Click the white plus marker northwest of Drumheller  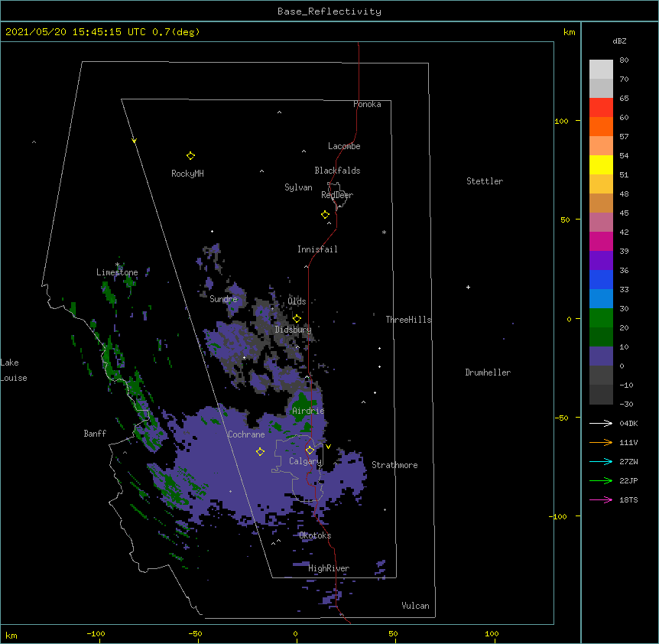point(468,287)
